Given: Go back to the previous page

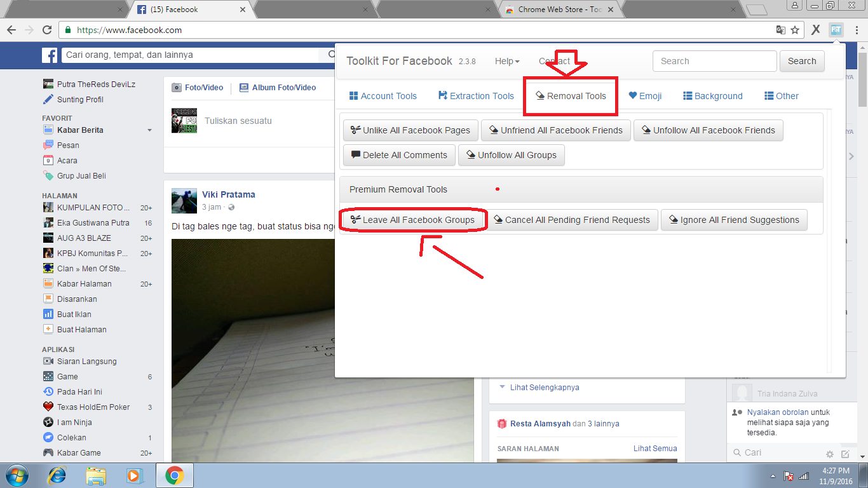Looking at the screenshot, I should click(x=11, y=30).
